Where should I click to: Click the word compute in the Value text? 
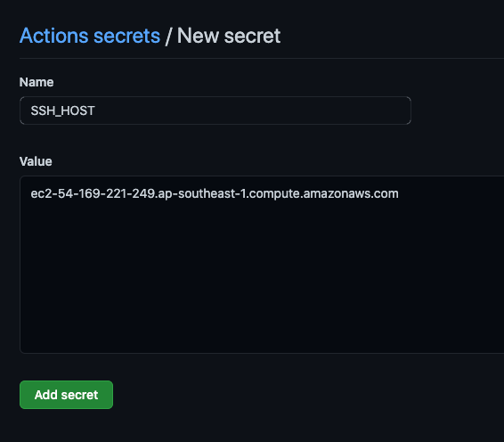click(274, 194)
